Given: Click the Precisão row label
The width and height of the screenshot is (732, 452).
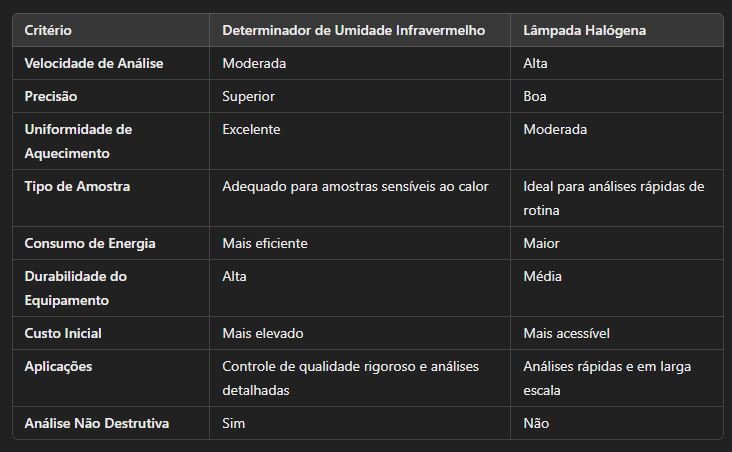Looking at the screenshot, I should 51,96.
